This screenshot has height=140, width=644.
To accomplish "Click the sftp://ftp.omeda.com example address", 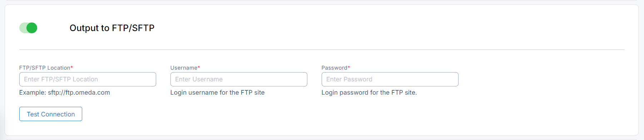I will 79,92.
